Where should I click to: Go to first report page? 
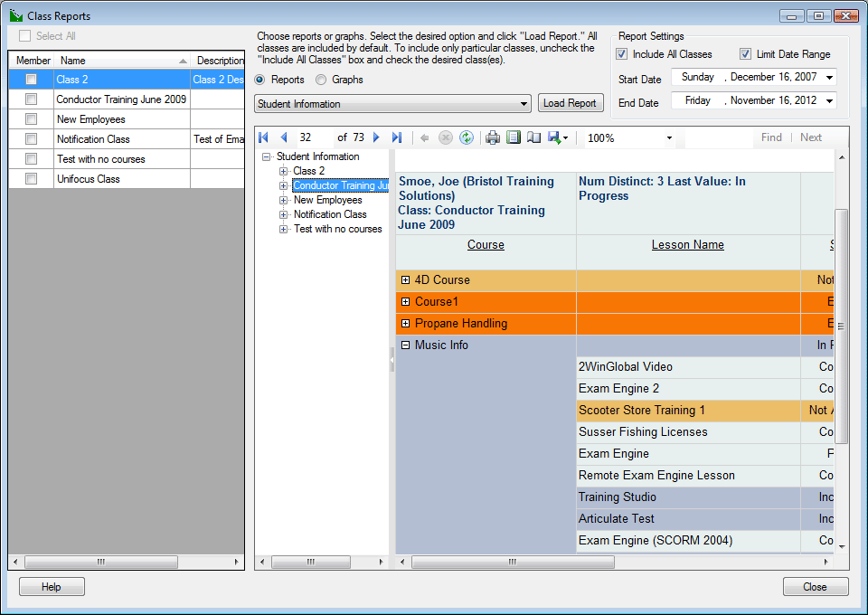263,137
